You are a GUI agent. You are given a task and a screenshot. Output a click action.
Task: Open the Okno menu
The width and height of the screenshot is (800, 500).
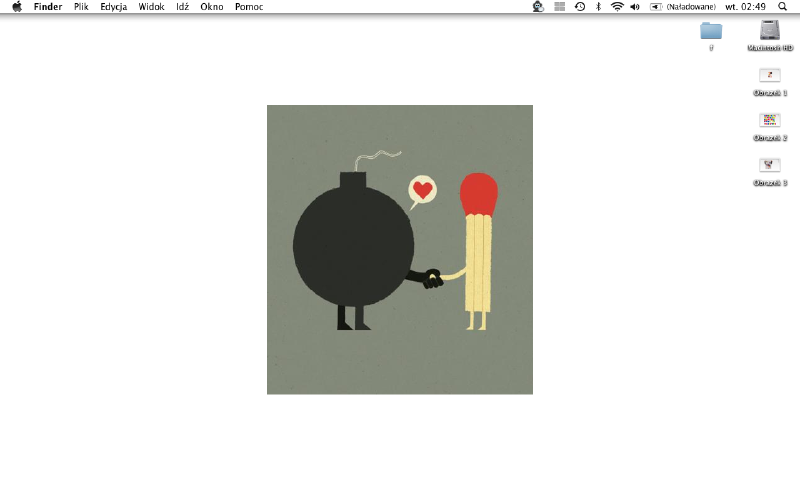(211, 6)
